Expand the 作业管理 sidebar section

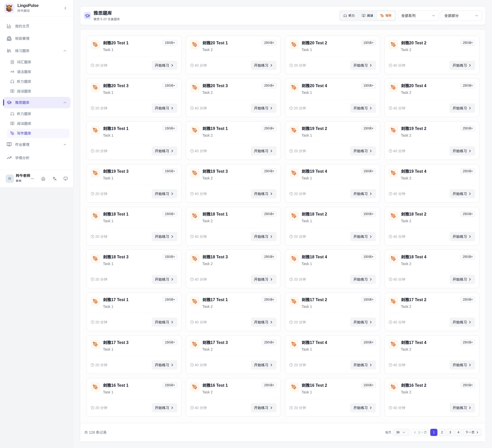[37, 145]
